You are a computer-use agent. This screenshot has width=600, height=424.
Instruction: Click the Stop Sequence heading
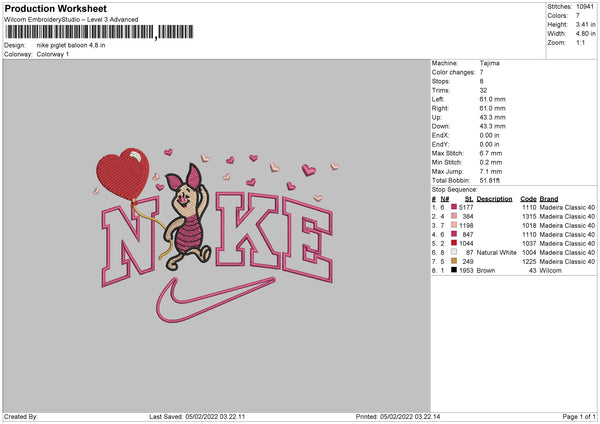(455, 190)
